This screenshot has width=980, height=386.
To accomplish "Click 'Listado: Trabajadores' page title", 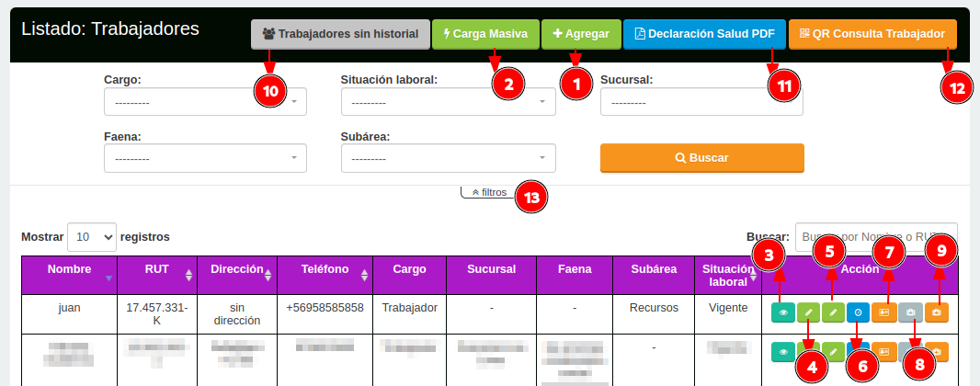I will point(110,28).
